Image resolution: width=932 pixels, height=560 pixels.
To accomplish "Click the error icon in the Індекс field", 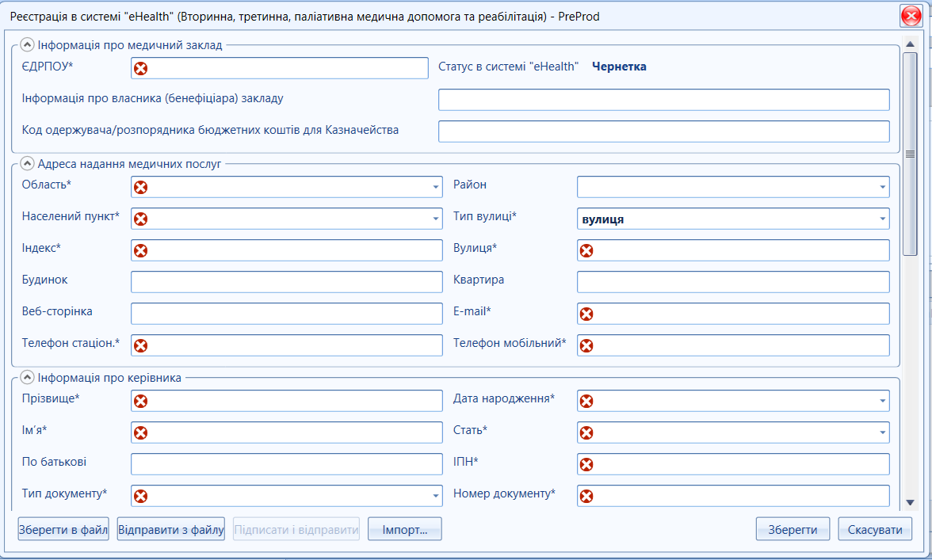I will click(140, 250).
